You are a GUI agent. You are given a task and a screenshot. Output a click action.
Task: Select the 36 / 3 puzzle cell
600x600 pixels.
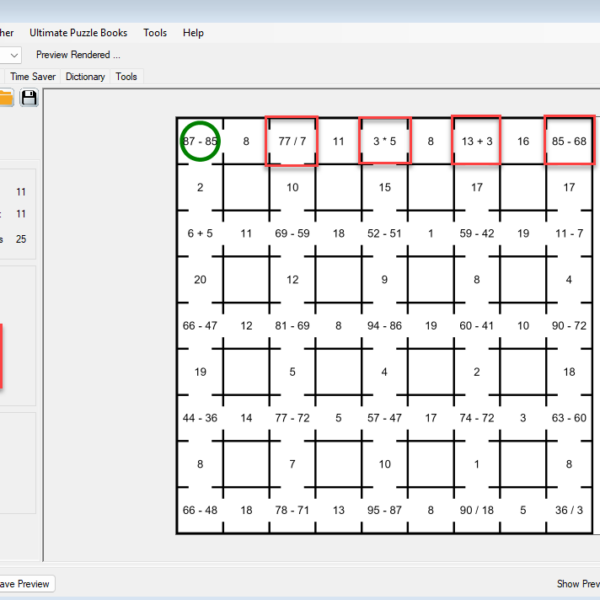(x=569, y=510)
